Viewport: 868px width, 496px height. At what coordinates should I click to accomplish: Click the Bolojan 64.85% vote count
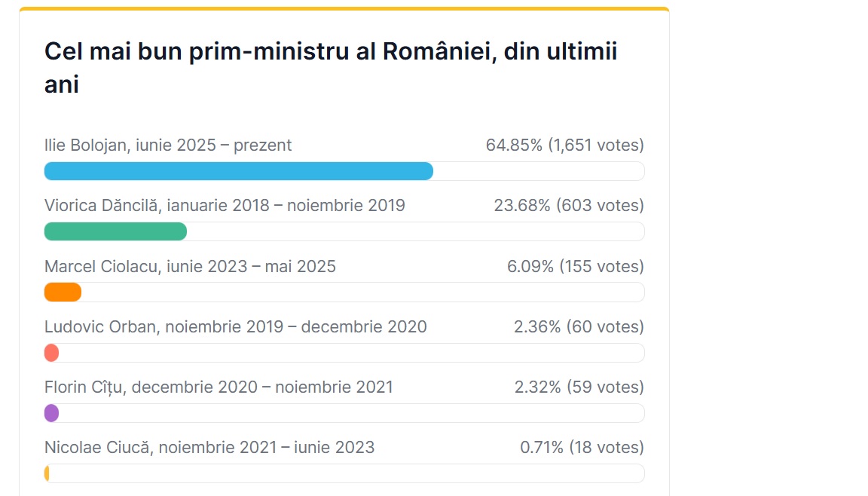pos(564,145)
